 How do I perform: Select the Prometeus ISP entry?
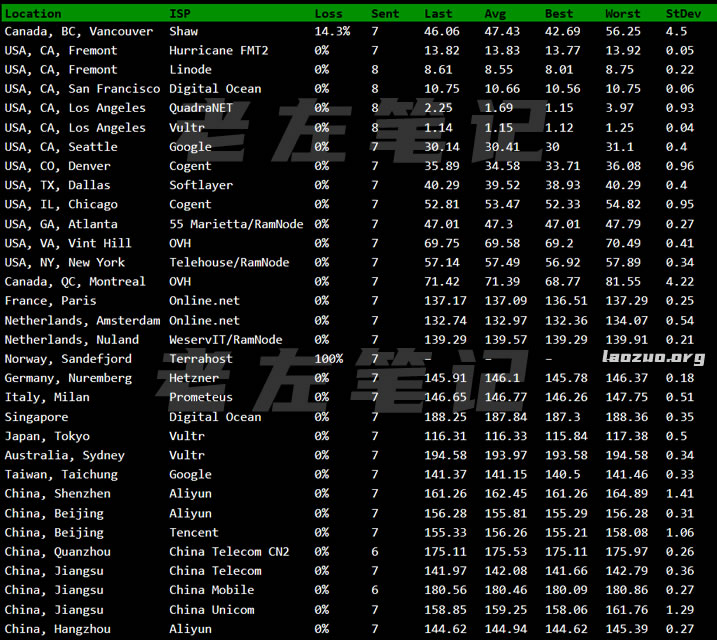tap(201, 397)
